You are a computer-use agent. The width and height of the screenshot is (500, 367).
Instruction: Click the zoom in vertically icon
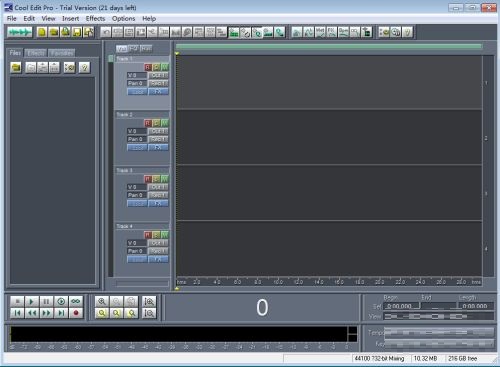pos(149,302)
